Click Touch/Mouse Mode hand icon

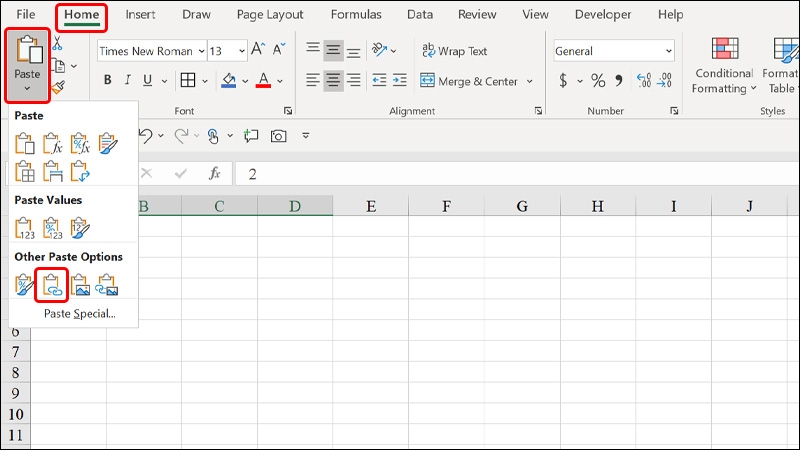213,136
